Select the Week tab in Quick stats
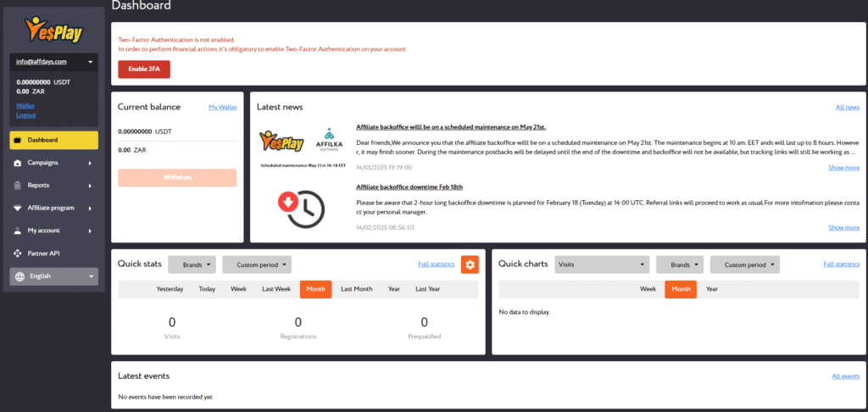This screenshot has width=868, height=412. pos(238,289)
